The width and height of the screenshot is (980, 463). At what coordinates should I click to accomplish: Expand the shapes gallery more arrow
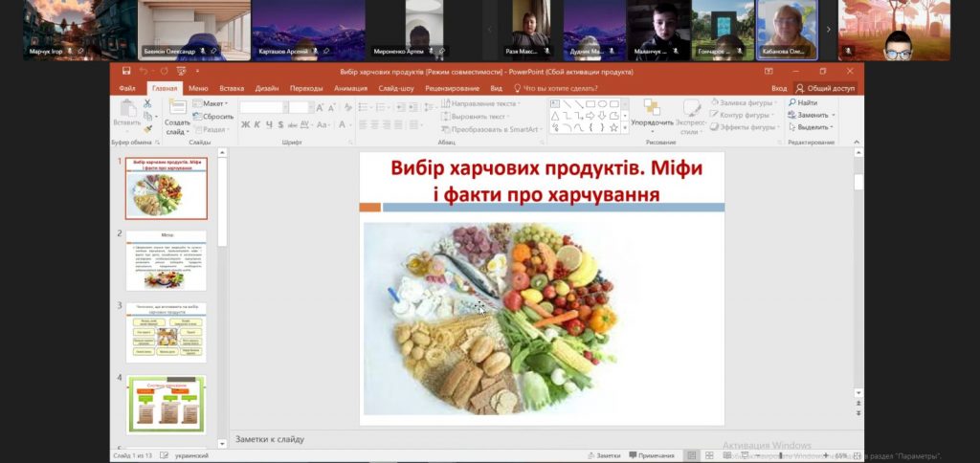626,127
